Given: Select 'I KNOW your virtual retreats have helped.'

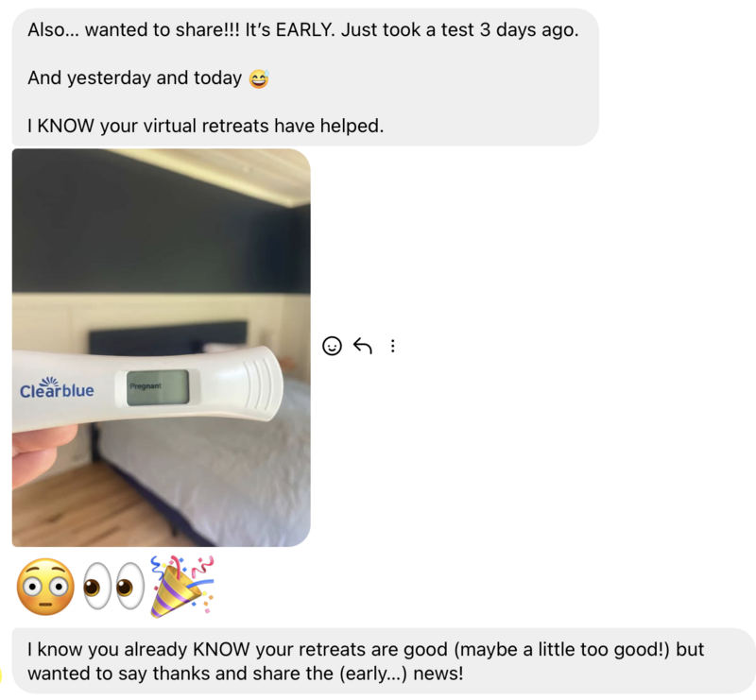Looking at the screenshot, I should click(x=205, y=126).
